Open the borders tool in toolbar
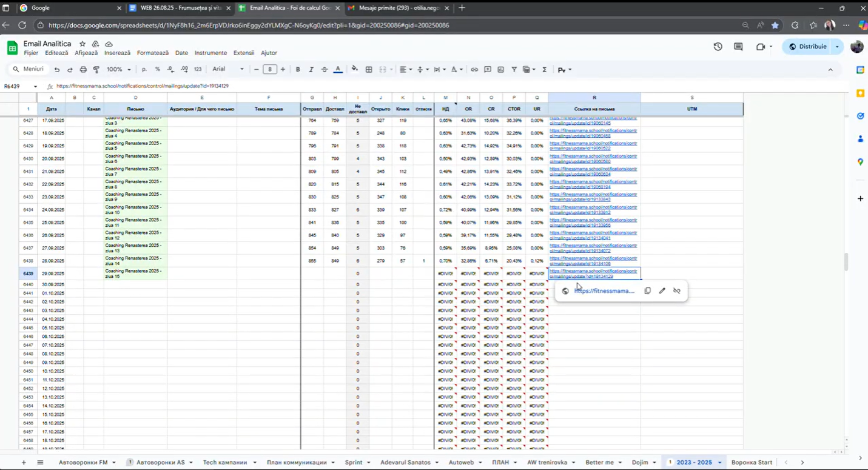 pos(369,70)
